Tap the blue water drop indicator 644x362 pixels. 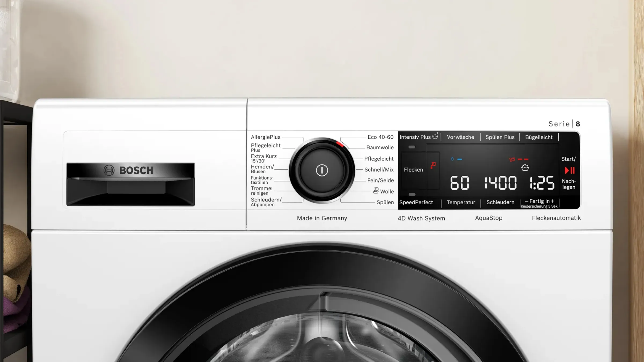tap(452, 159)
